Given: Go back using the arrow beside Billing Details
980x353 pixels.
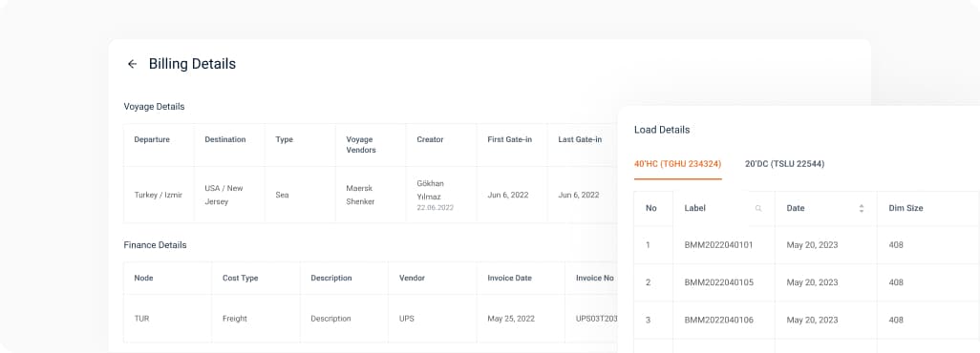Looking at the screenshot, I should (x=132, y=64).
